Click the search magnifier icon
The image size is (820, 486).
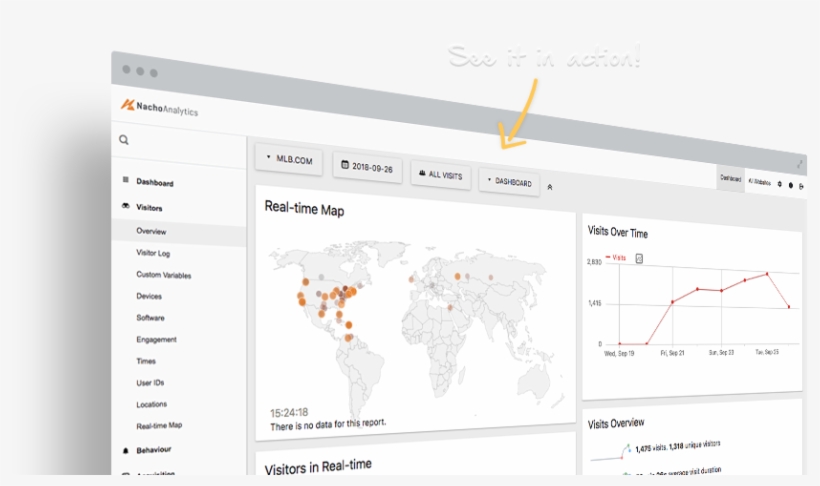124,140
